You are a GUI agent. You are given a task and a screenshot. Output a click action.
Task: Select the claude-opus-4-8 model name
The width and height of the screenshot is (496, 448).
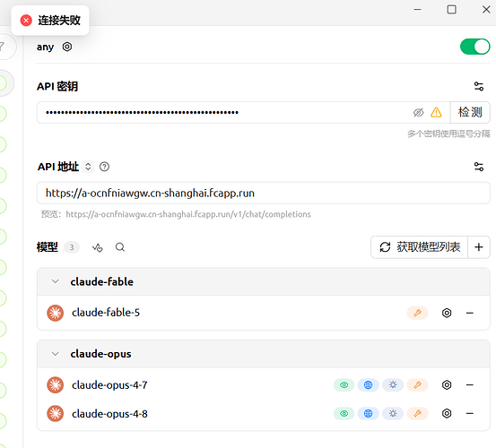click(x=109, y=414)
